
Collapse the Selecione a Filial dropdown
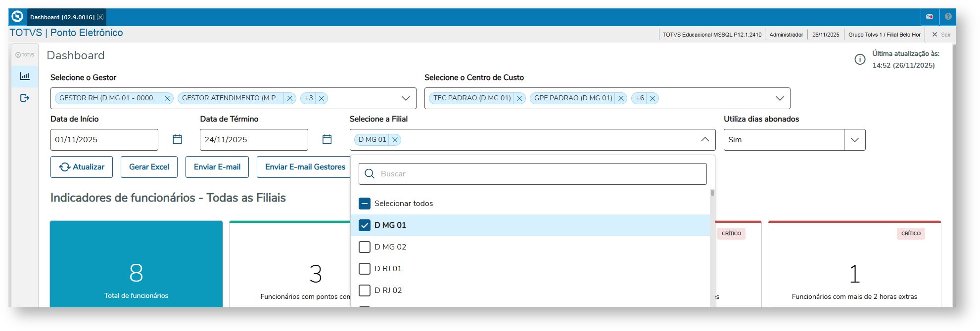tap(705, 140)
